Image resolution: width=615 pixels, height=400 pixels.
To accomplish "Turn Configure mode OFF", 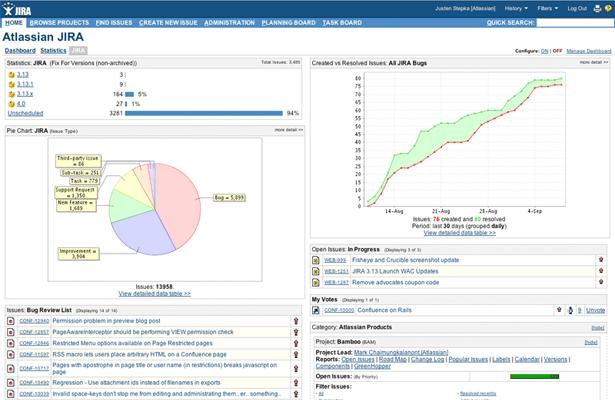I will 557,51.
